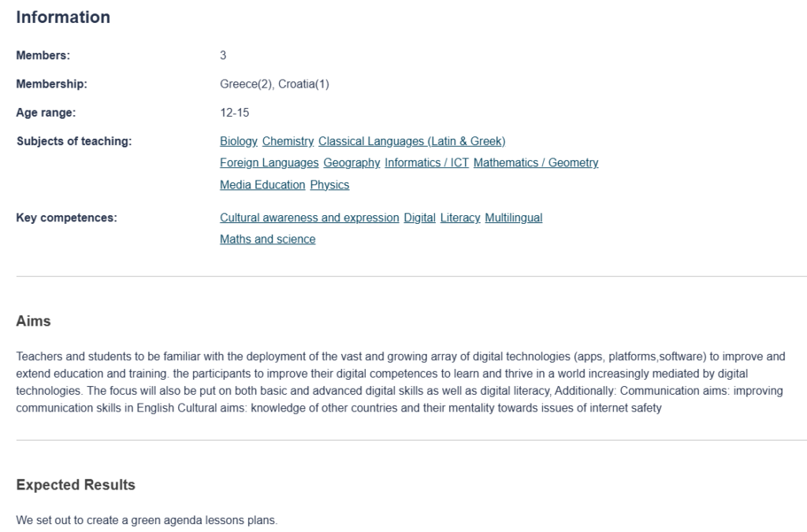Open Cultural awareness and expression competence
807x532 pixels.
309,218
